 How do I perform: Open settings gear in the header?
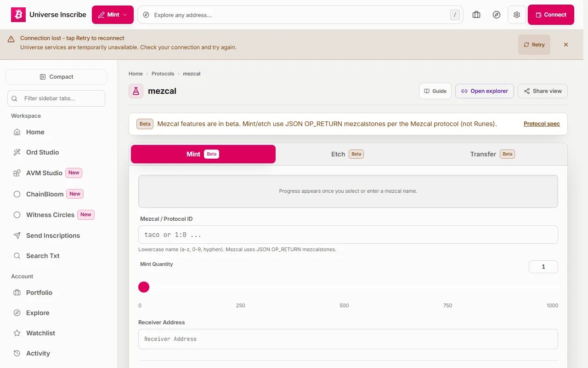click(517, 15)
